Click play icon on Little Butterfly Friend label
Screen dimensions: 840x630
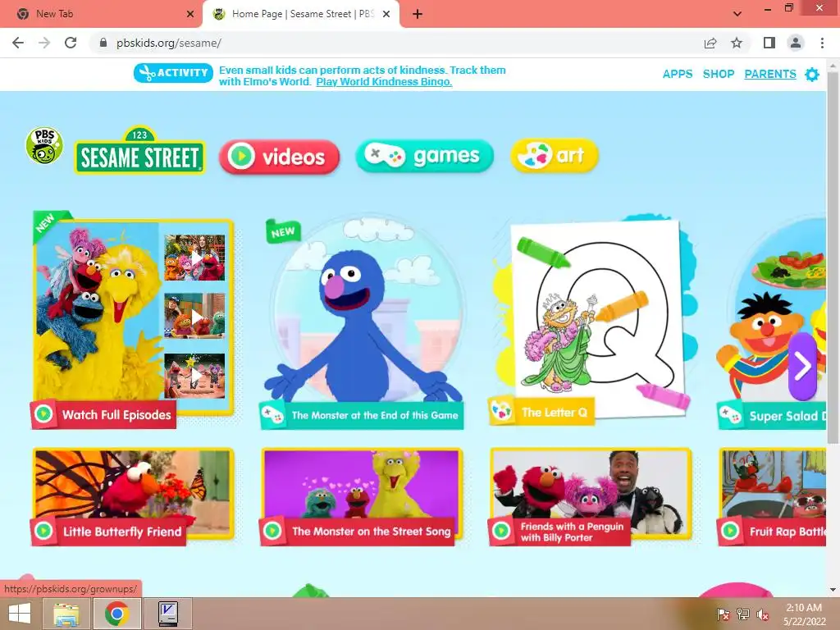click(x=43, y=531)
